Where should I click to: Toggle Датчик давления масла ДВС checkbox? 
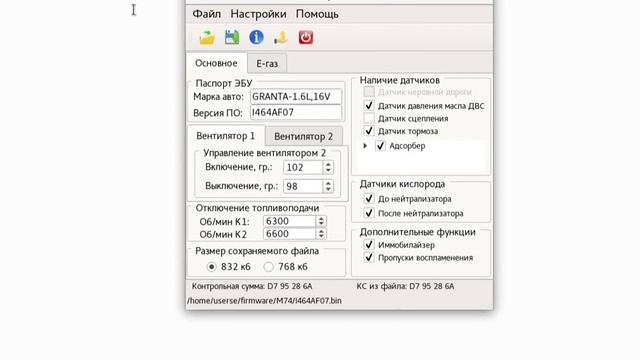(x=369, y=105)
